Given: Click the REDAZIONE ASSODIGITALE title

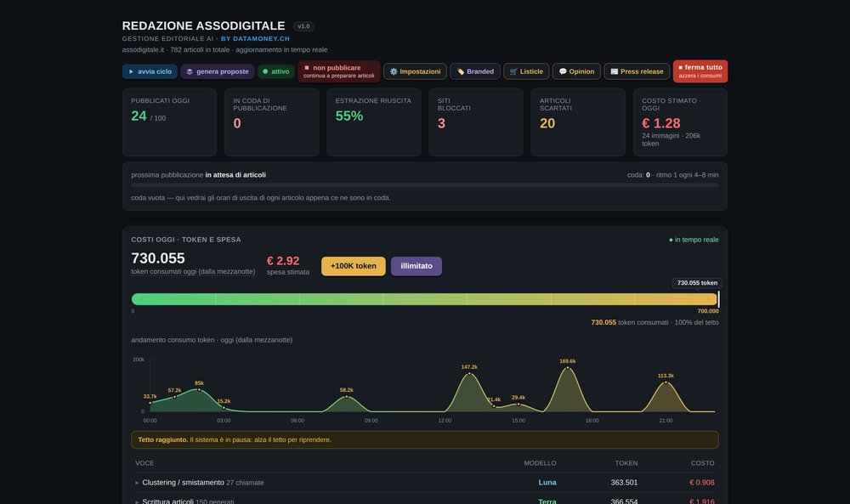Looking at the screenshot, I should point(203,26).
